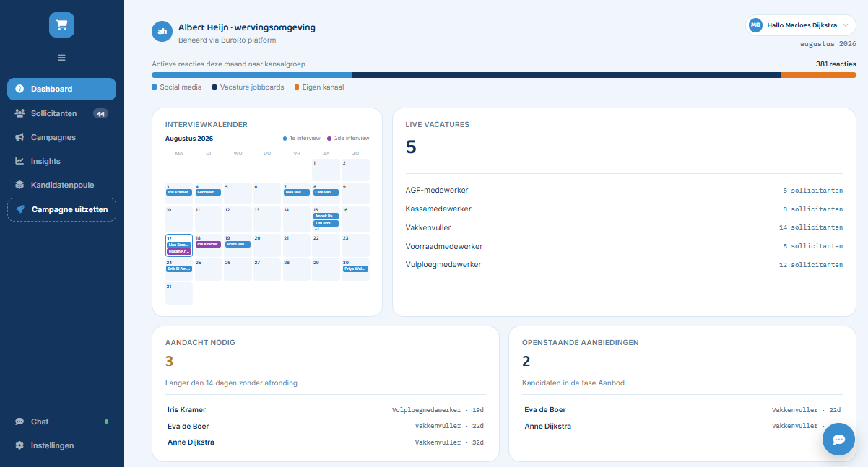Open Anne Dijkstra in Openstaande aanbiedingen

tap(682, 426)
